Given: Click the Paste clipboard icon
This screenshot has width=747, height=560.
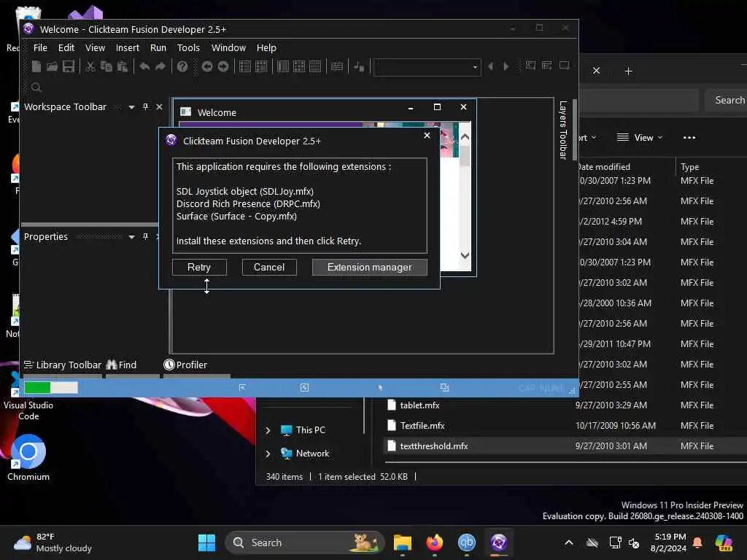Looking at the screenshot, I should [x=123, y=66].
